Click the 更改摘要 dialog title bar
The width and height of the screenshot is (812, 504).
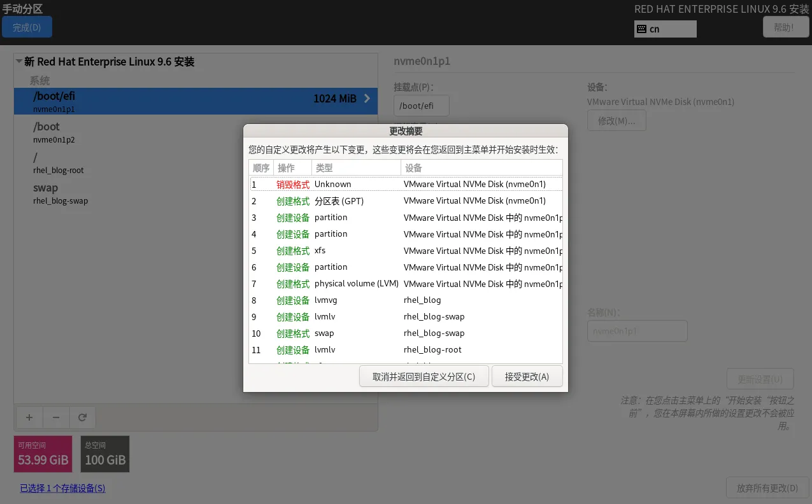click(x=406, y=131)
